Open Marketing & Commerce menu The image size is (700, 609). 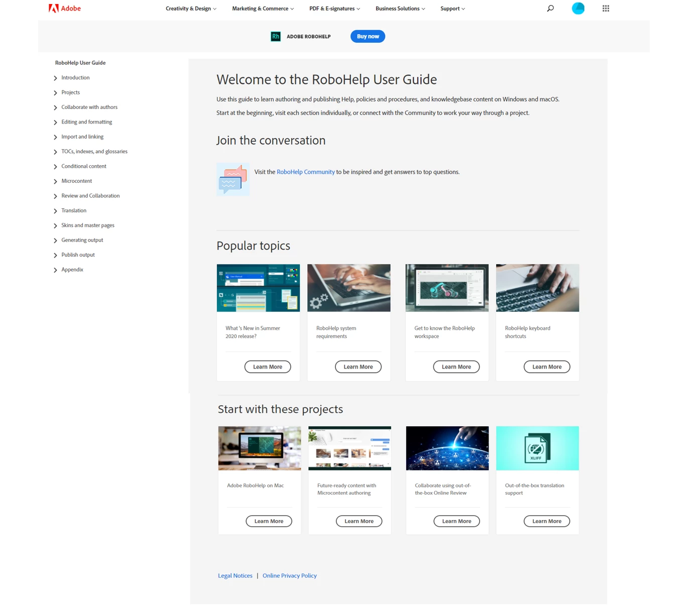coord(263,9)
